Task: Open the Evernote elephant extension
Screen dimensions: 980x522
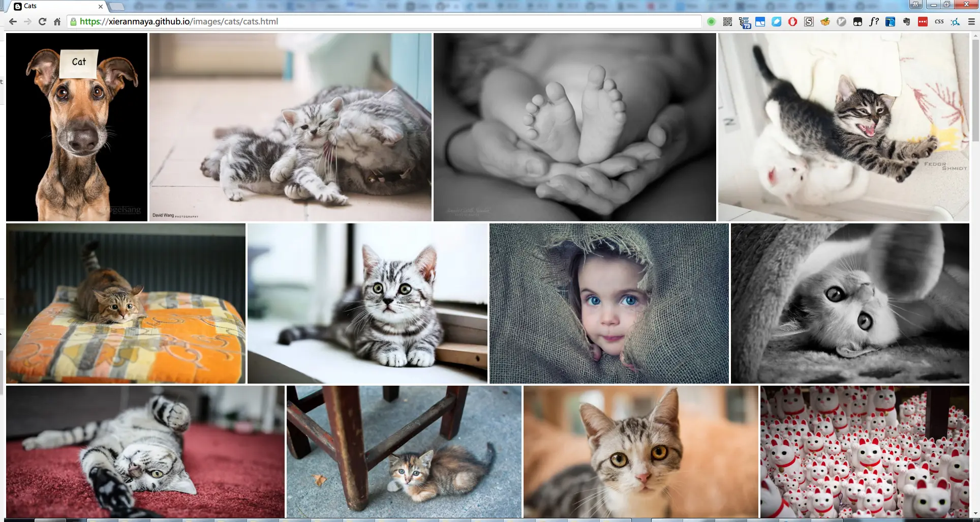Action: pyautogui.click(x=907, y=22)
